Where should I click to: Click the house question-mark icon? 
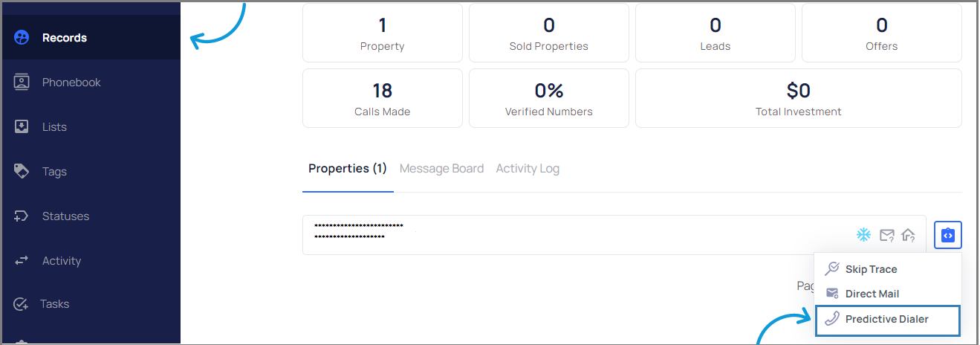coord(908,235)
